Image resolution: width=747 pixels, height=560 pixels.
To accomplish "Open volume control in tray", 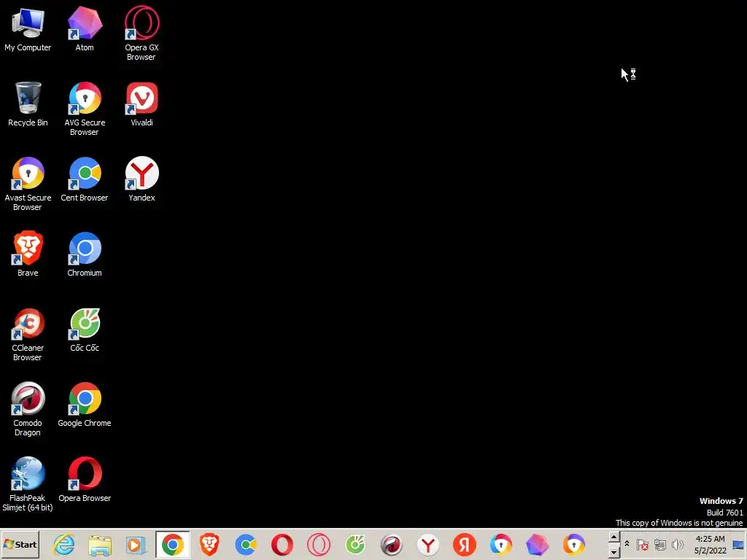I will point(677,544).
